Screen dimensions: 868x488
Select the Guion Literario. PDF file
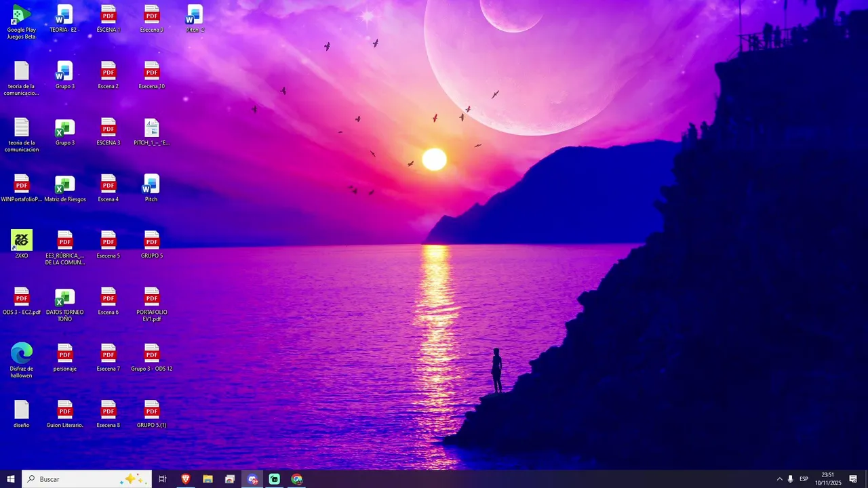tap(65, 414)
